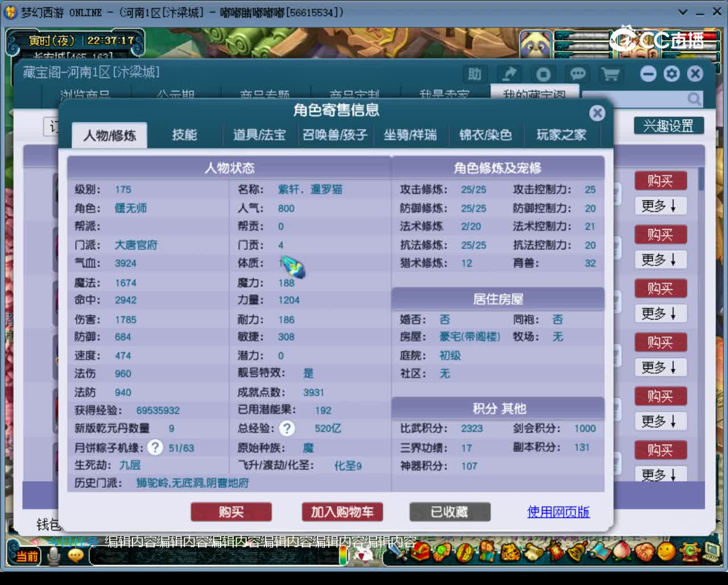The image size is (728, 585).
Task: Click the 狮驼岭,无底洞,阴曹地府 history text
Action: pyautogui.click(x=193, y=483)
